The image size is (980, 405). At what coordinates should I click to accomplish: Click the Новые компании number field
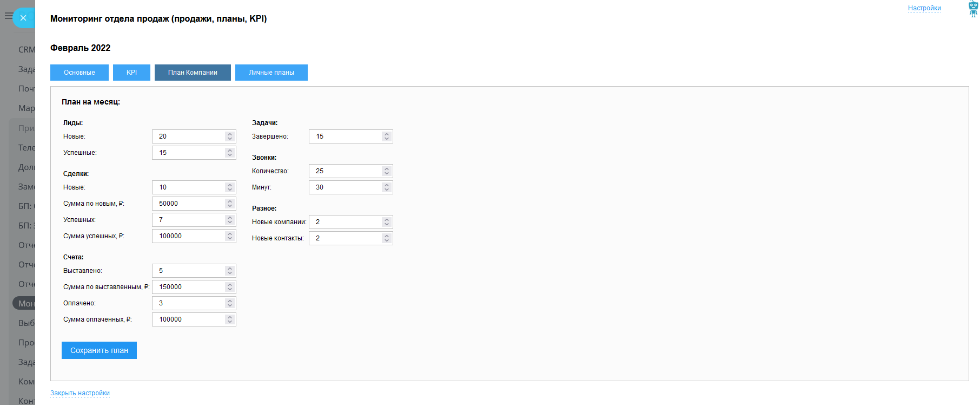click(346, 222)
